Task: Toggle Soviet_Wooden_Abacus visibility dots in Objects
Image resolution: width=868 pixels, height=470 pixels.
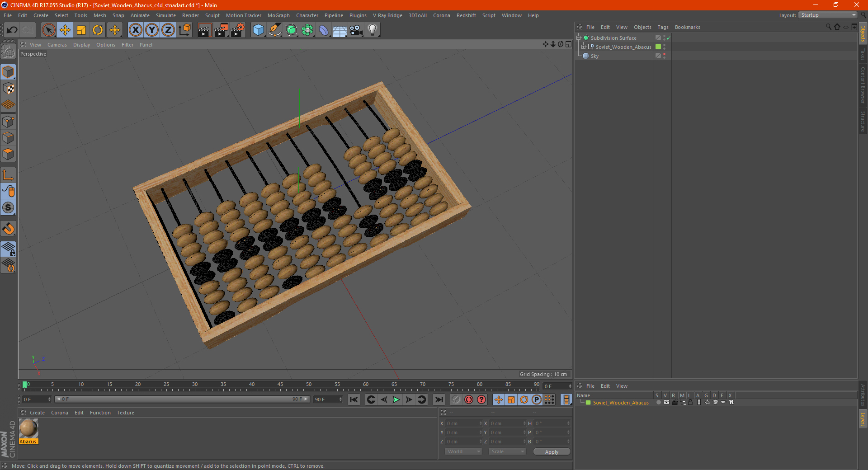Action: click(x=664, y=47)
